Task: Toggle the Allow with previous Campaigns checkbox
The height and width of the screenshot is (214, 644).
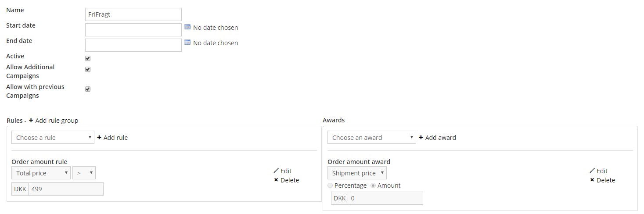Action: point(88,89)
